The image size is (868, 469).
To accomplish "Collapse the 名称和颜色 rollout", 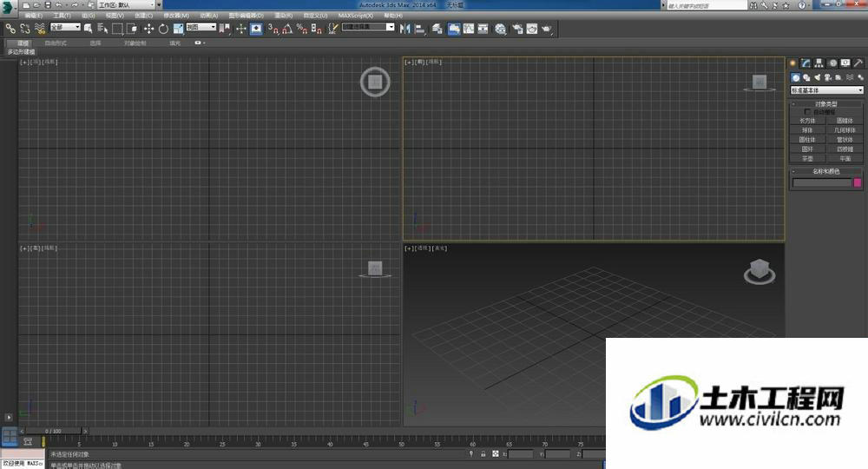I will [x=826, y=171].
